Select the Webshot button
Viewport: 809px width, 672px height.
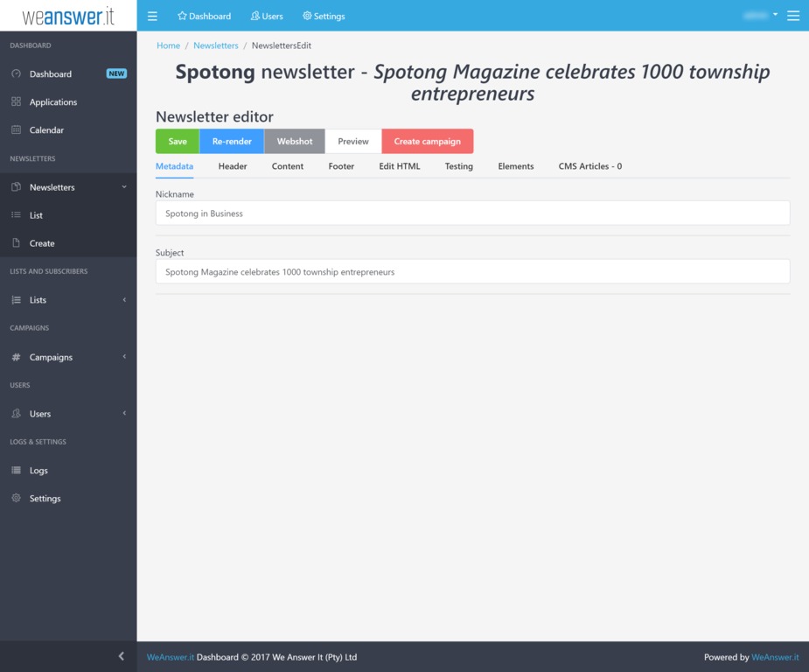[294, 142]
